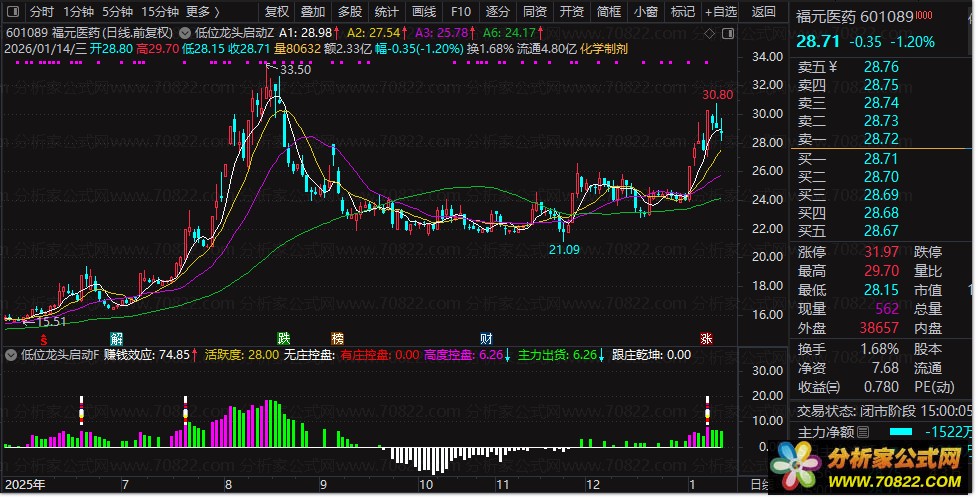Click the panel layout icon beside diamond
This screenshot has height=498, width=978.
728,33
